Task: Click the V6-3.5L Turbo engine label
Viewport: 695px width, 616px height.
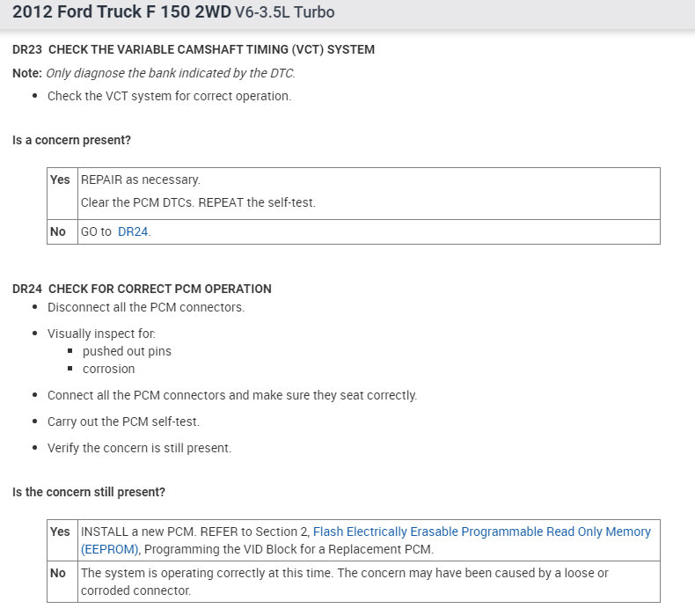Action: [284, 14]
